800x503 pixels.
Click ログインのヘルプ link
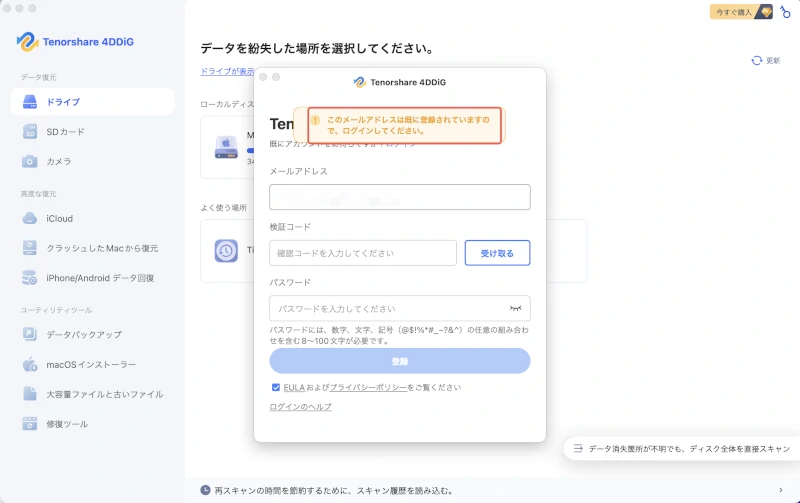(301, 407)
